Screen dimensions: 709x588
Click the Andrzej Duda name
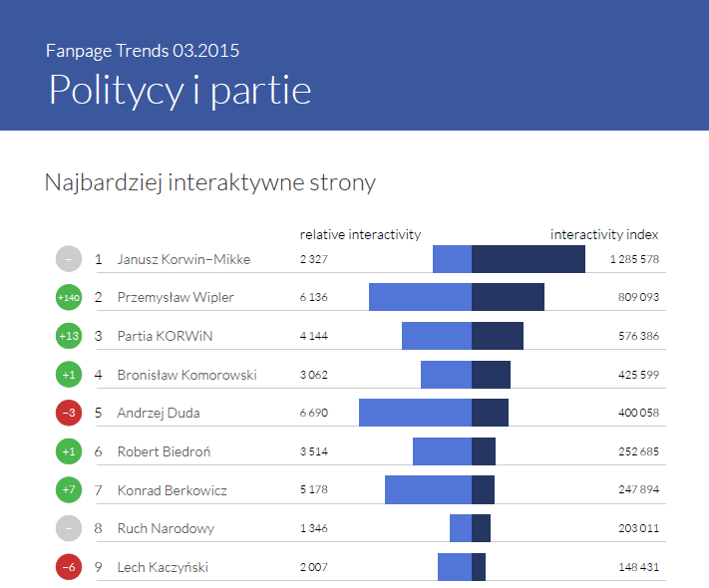tap(154, 414)
